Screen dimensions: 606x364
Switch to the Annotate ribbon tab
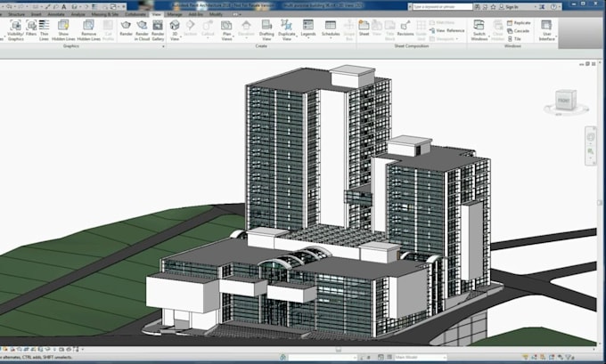[x=56, y=14]
